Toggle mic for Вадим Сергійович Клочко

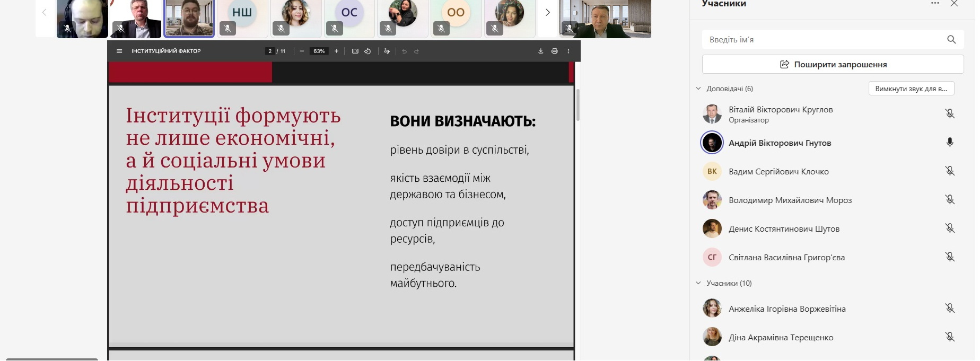click(950, 171)
